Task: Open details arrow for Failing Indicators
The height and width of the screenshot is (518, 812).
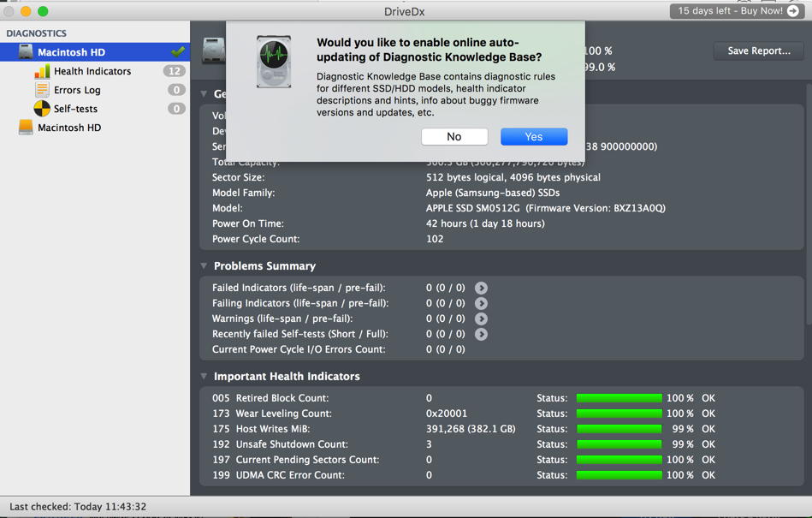Action: (x=481, y=304)
